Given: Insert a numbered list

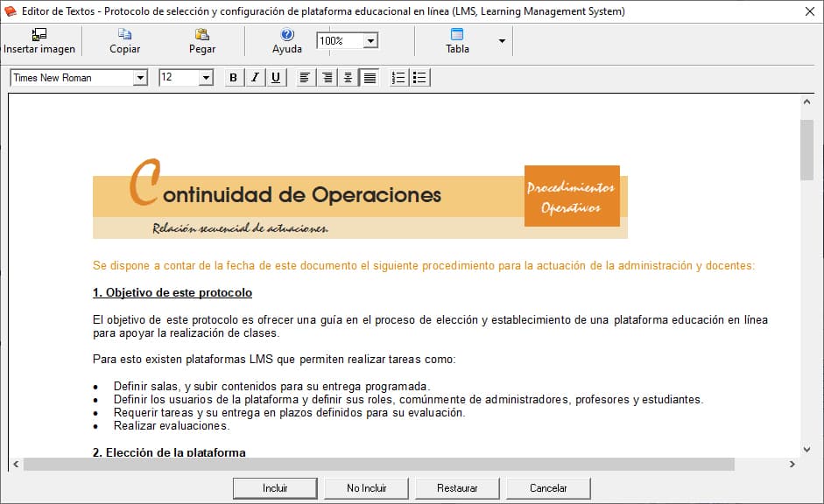Looking at the screenshot, I should pos(398,78).
